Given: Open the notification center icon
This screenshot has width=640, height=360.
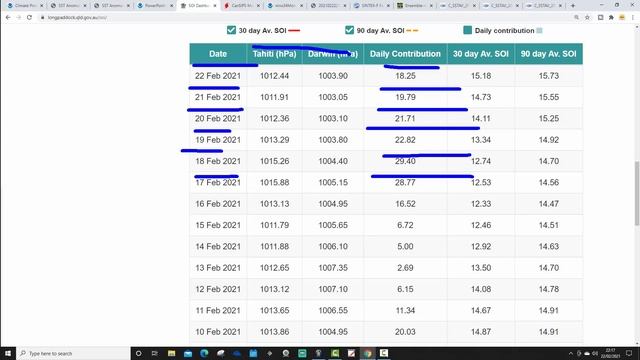Looking at the screenshot, I should coord(629,353).
